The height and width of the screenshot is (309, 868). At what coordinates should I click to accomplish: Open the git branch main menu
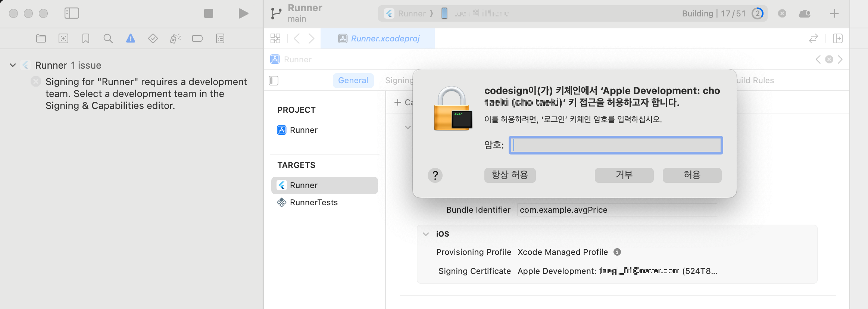pos(276,13)
